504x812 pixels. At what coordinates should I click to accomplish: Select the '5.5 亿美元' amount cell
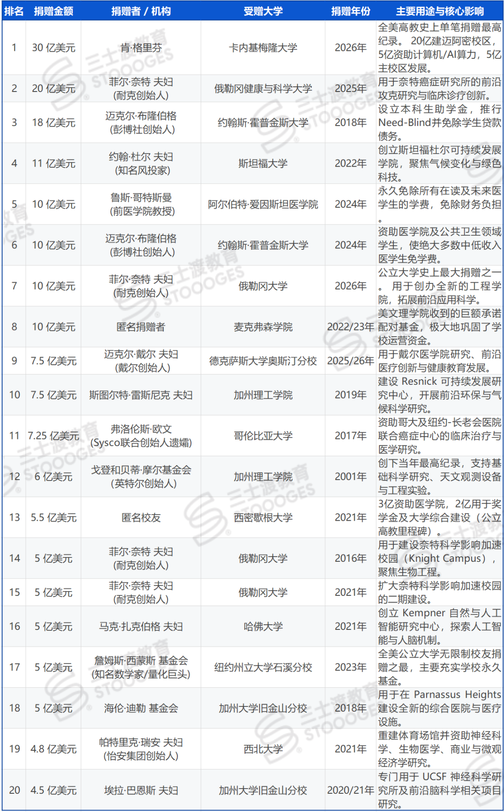pyautogui.click(x=54, y=517)
